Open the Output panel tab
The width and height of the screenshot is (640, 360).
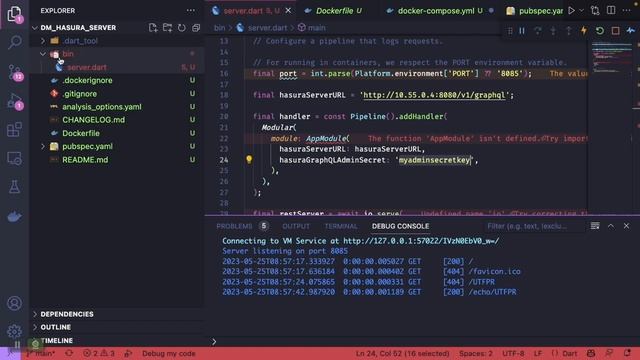click(296, 226)
